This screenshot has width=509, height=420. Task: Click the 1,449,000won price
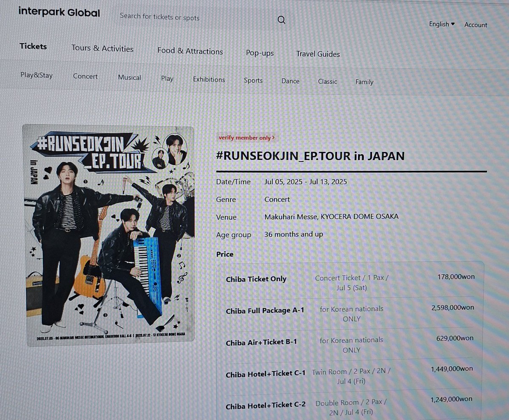452,369
